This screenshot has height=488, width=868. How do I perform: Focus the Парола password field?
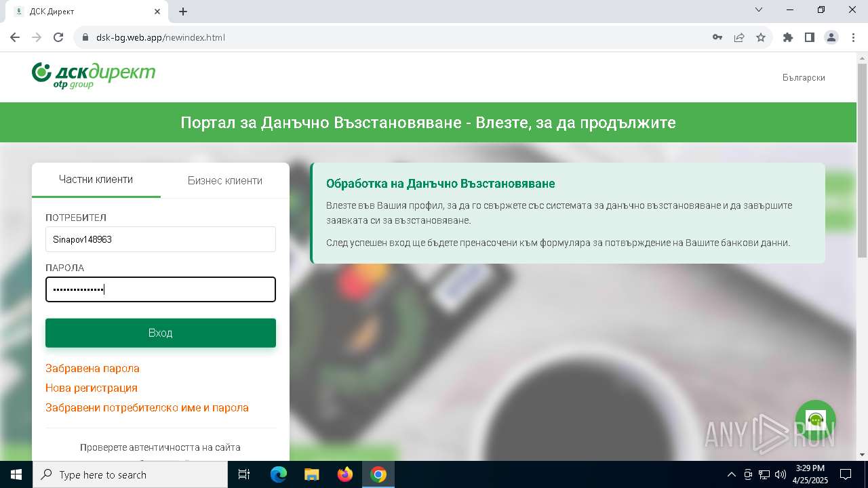tap(161, 289)
